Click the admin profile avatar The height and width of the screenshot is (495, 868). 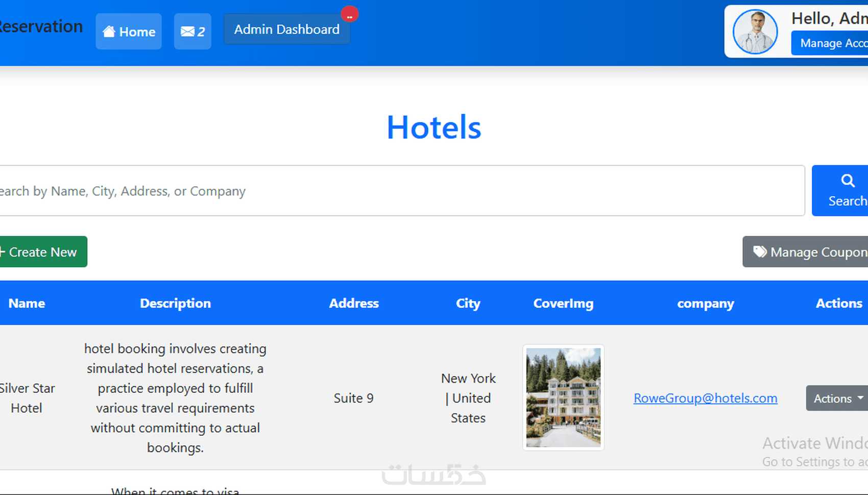755,32
